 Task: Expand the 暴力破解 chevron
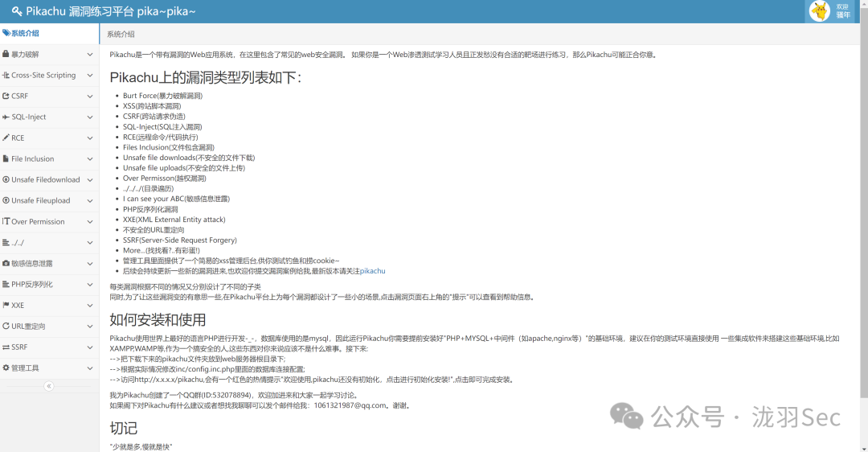pyautogui.click(x=90, y=54)
